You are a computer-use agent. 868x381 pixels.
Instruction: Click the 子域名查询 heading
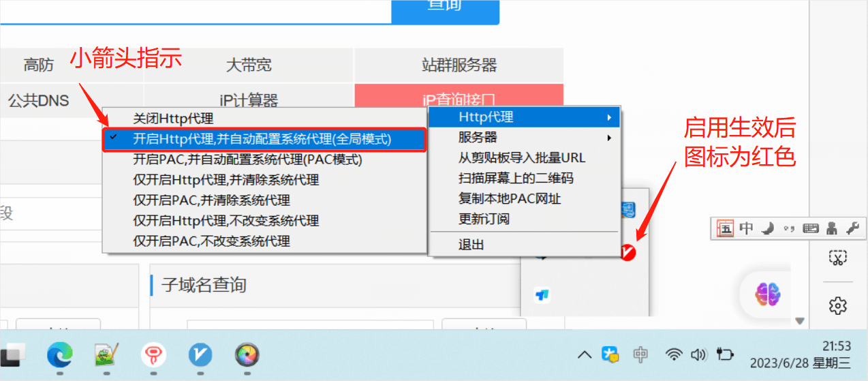204,284
